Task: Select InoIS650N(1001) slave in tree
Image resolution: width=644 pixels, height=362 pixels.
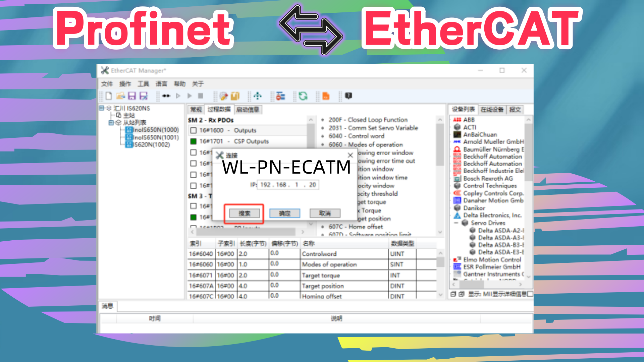Action: click(x=152, y=137)
